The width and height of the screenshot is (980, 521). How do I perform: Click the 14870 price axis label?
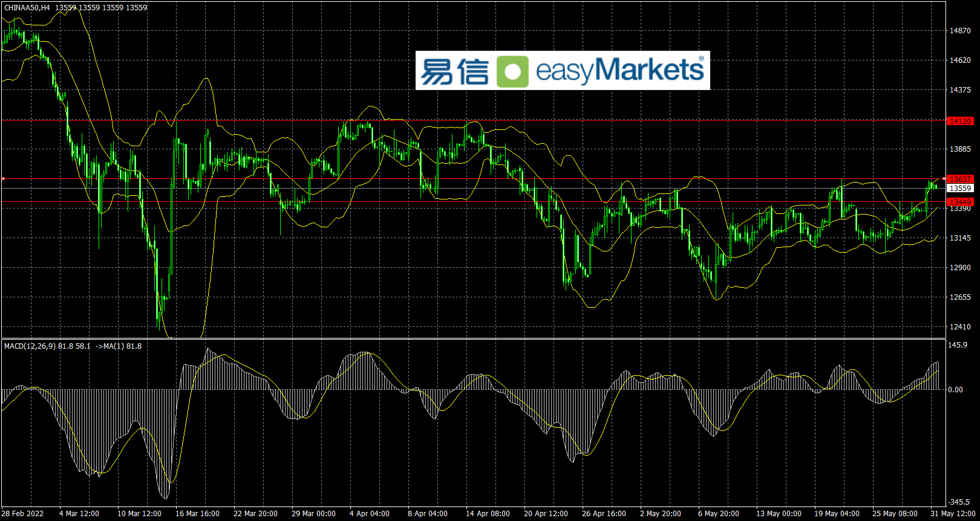pos(960,30)
